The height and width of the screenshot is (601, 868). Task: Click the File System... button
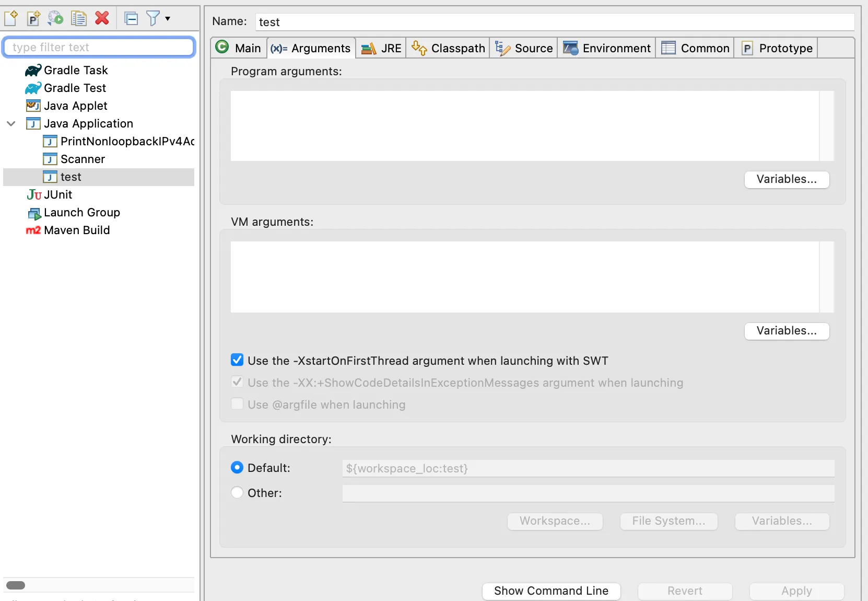[x=669, y=521]
